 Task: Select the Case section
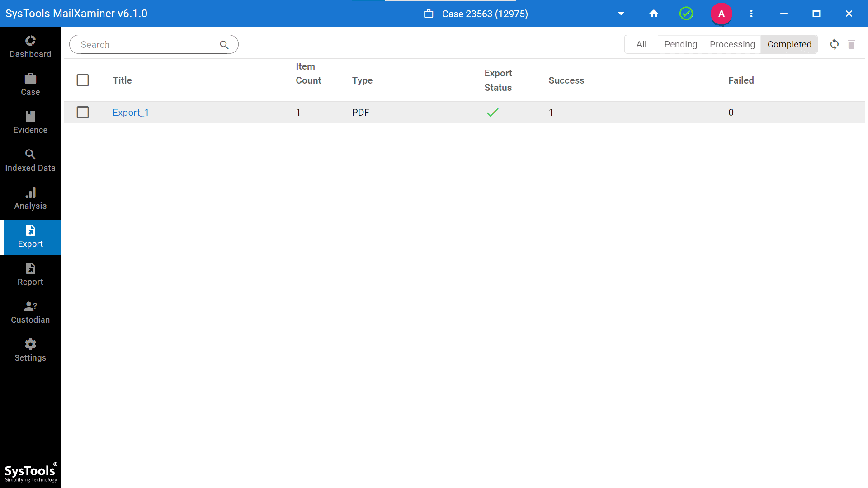point(30,84)
